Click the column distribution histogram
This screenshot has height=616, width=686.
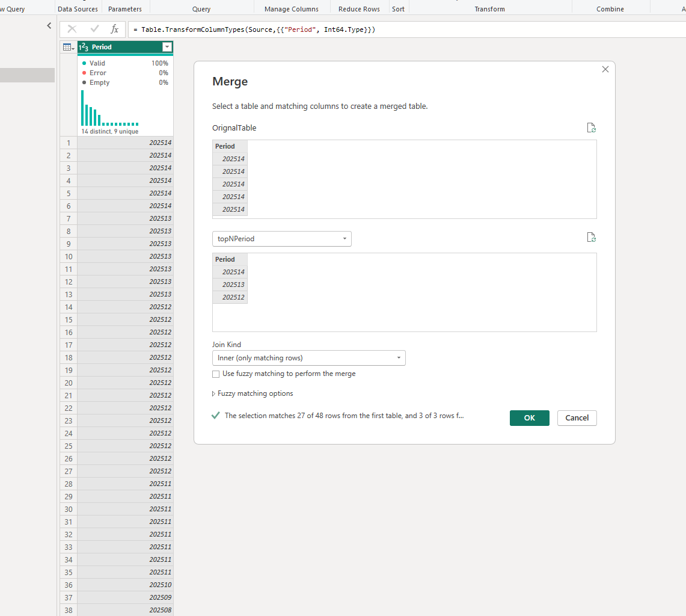[110, 108]
